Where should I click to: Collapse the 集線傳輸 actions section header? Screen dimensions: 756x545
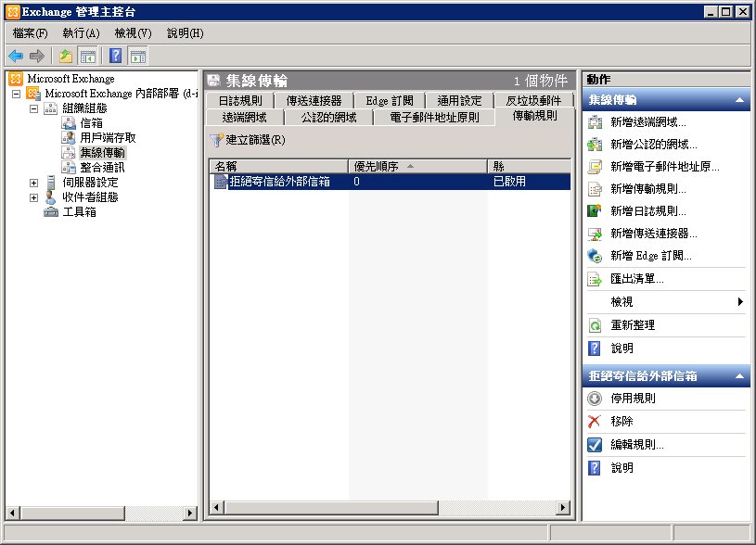[739, 100]
